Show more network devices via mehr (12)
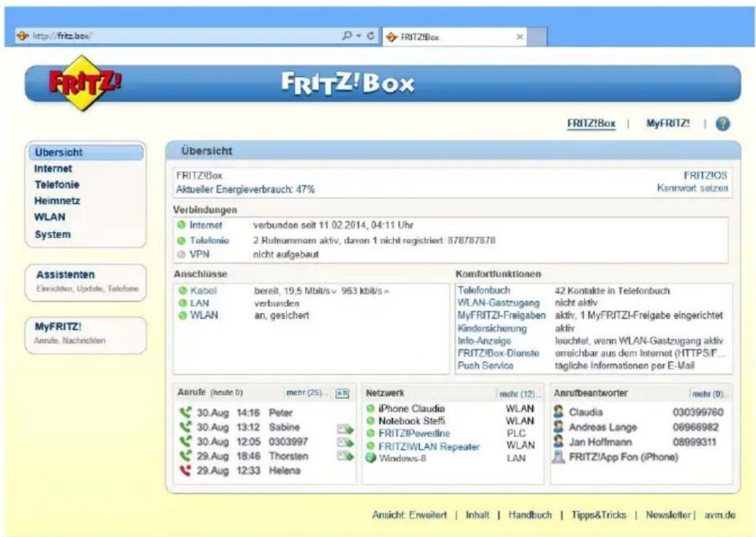756x537 pixels. [517, 394]
